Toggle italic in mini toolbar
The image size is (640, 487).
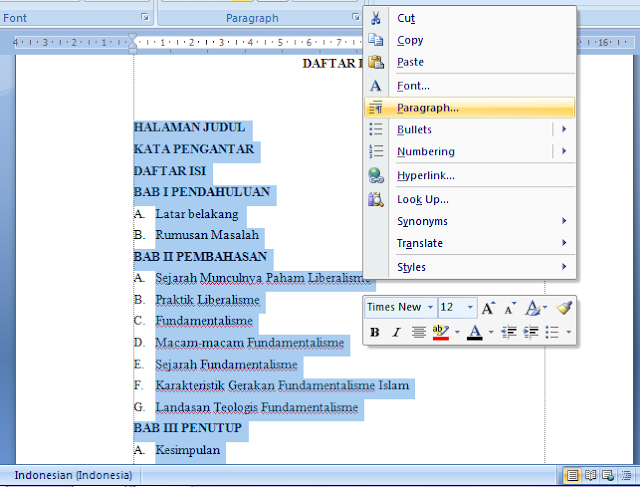tap(396, 332)
